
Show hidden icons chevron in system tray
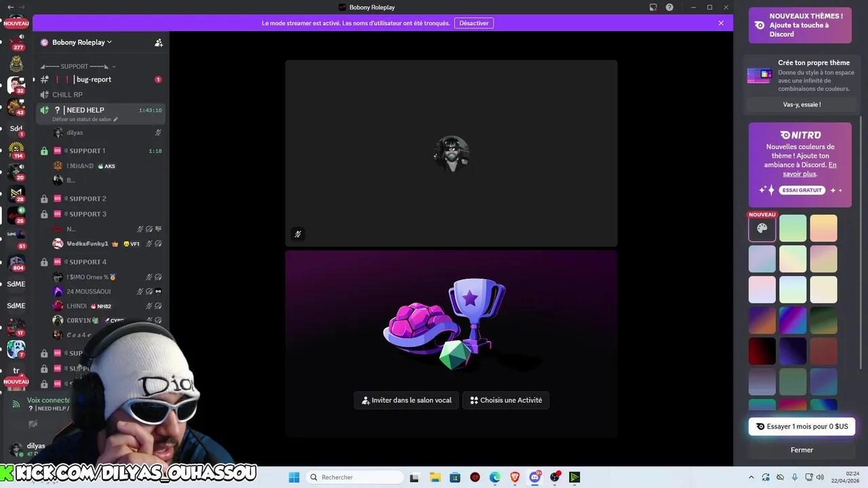click(751, 477)
